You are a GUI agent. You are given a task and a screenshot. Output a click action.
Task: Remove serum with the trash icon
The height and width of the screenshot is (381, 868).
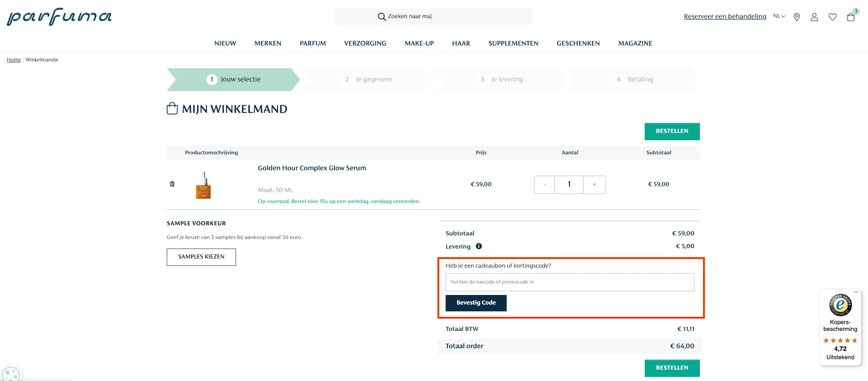pyautogui.click(x=172, y=184)
